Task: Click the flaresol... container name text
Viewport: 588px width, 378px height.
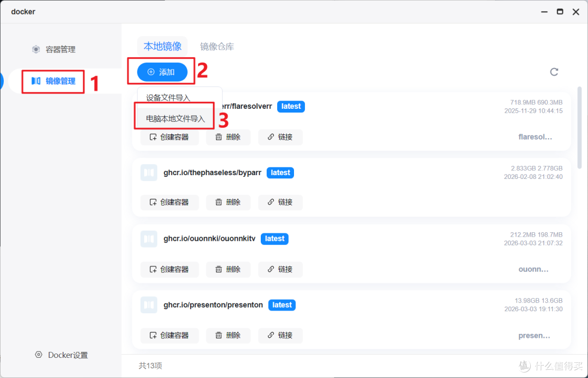Action: click(x=535, y=137)
